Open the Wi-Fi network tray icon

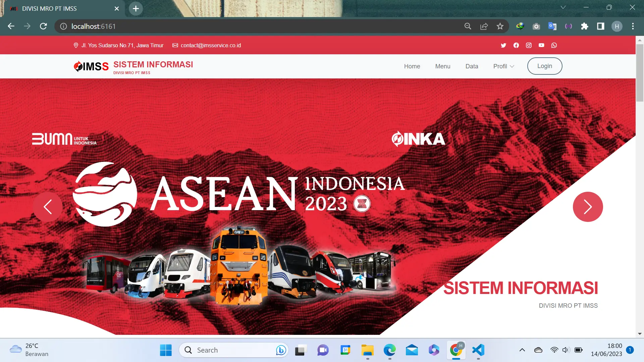pyautogui.click(x=554, y=350)
